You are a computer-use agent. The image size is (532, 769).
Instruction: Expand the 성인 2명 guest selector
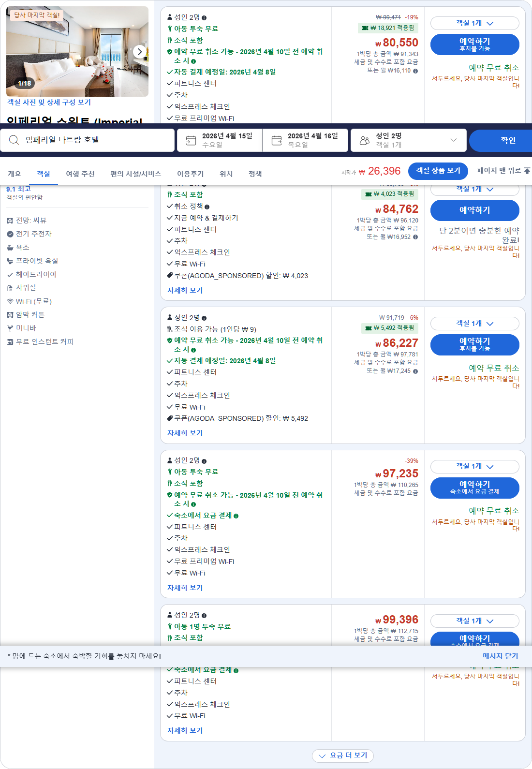(x=409, y=140)
